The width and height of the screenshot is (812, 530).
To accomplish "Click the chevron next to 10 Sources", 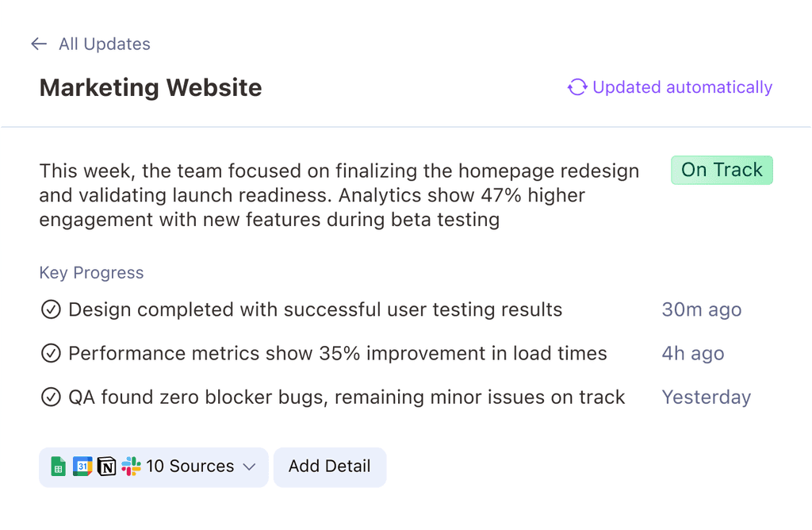I will click(x=250, y=467).
